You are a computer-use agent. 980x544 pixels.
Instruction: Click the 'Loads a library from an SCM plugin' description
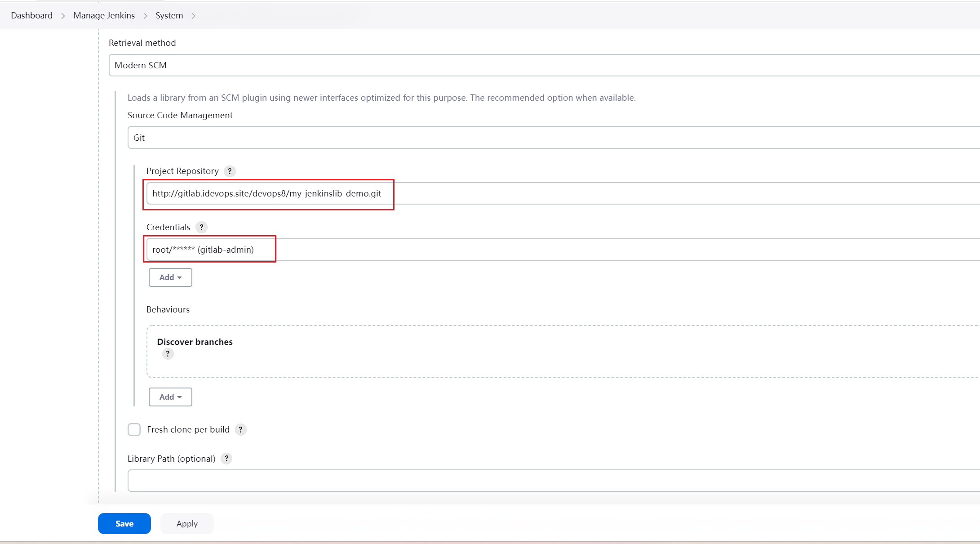click(381, 98)
